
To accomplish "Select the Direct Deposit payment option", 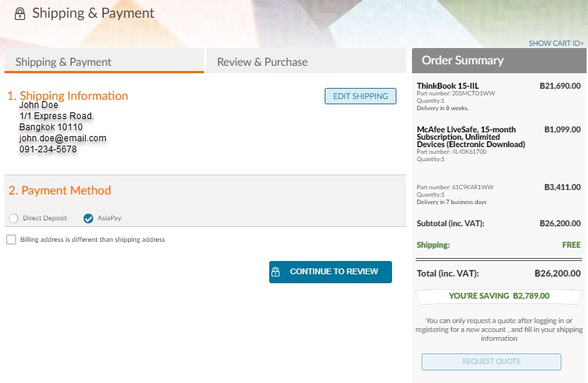I will coord(13,218).
